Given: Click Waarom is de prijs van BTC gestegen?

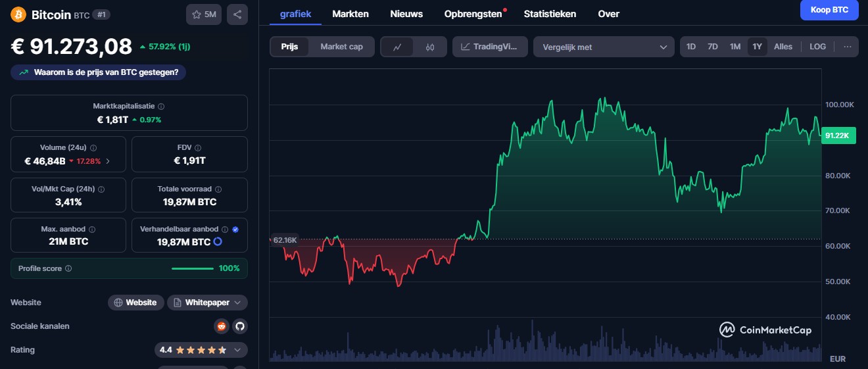Looking at the screenshot, I should pos(98,72).
